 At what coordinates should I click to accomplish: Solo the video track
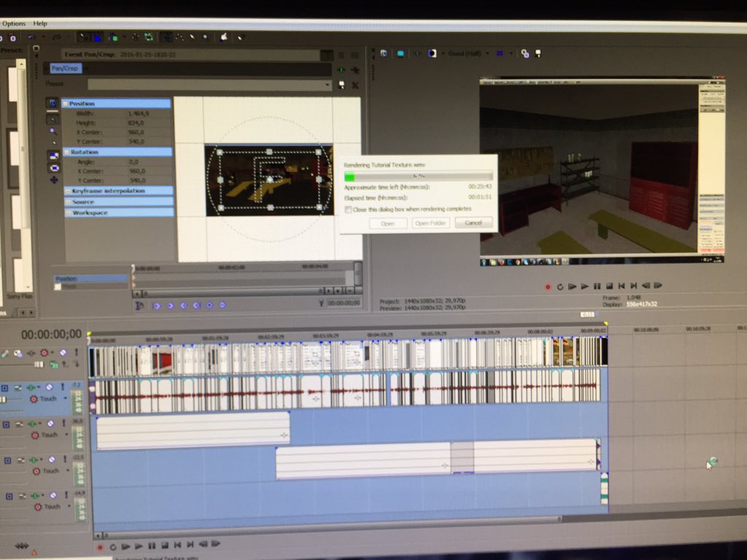[x=75, y=353]
